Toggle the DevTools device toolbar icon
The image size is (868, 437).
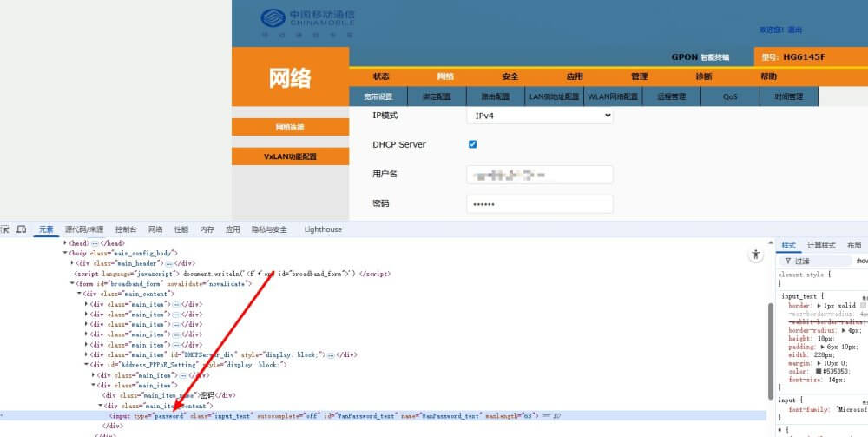21,229
